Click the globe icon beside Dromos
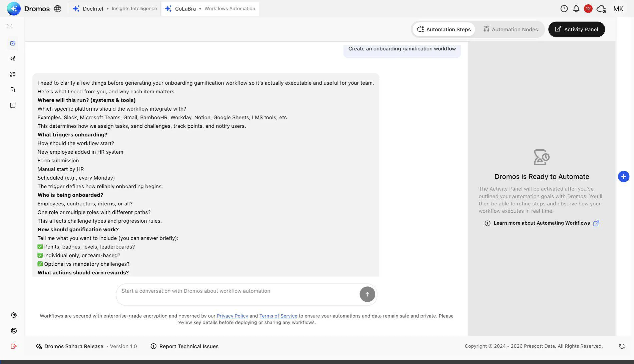Image resolution: width=634 pixels, height=364 pixels. click(58, 9)
